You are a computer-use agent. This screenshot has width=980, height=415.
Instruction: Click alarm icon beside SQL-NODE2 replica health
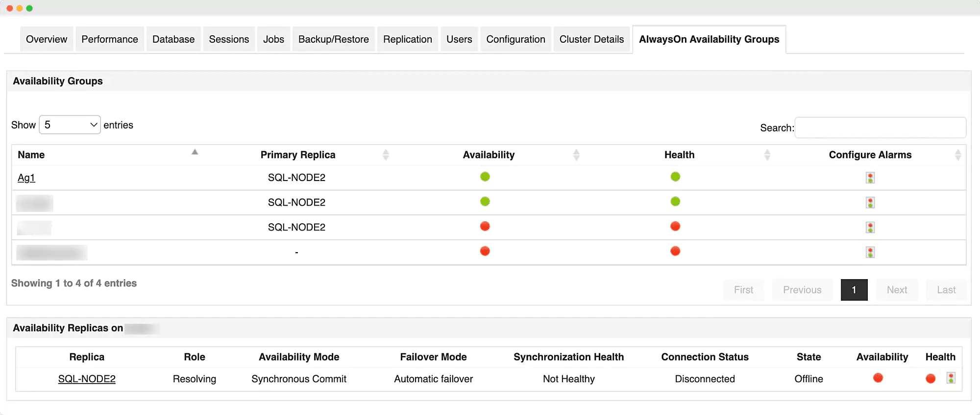click(x=951, y=378)
